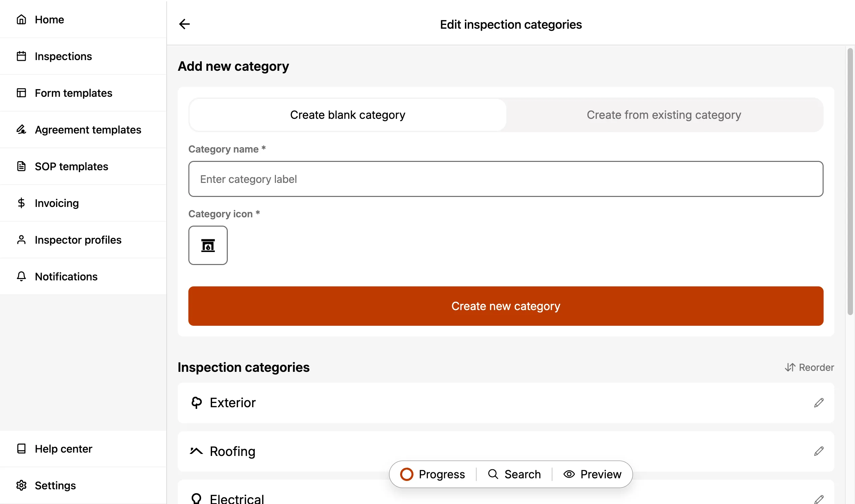The image size is (855, 504).
Task: Choose a category icon via fireplace button
Action: pyautogui.click(x=208, y=245)
